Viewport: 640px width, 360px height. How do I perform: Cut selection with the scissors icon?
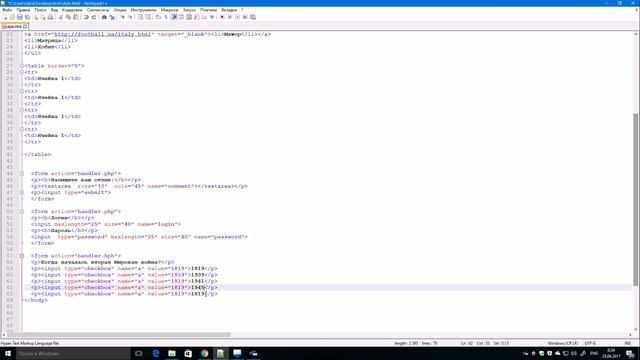60,17
